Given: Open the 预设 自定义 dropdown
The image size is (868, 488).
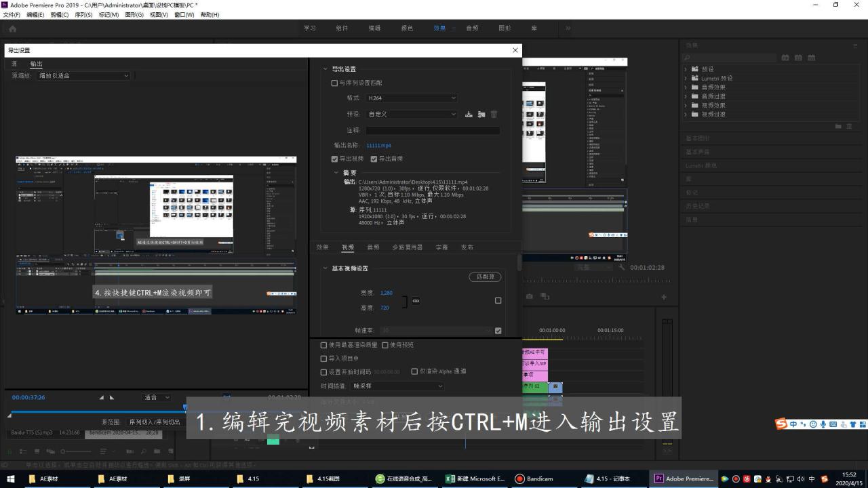Looking at the screenshot, I should coord(412,115).
